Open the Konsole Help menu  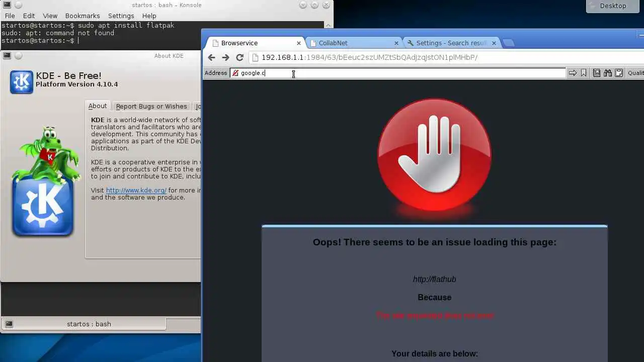coord(149,16)
